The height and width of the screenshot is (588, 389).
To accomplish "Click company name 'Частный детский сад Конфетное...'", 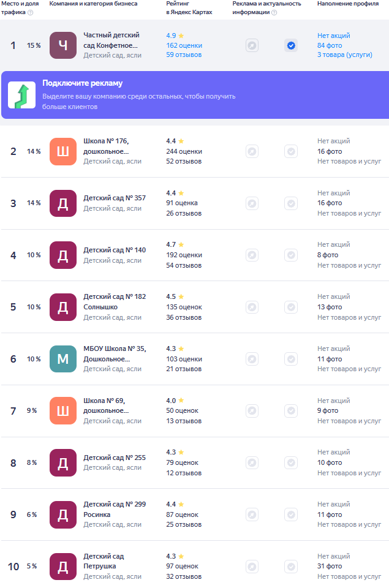I will click(111, 40).
